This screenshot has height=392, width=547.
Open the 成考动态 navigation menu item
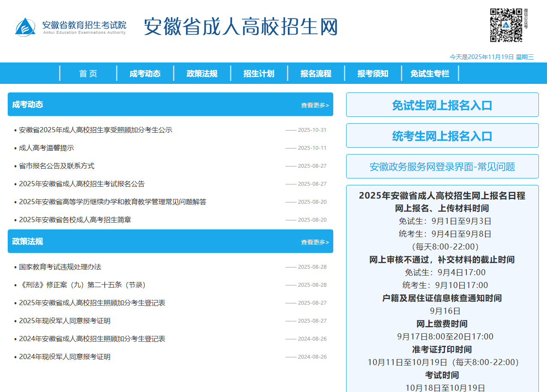point(145,74)
